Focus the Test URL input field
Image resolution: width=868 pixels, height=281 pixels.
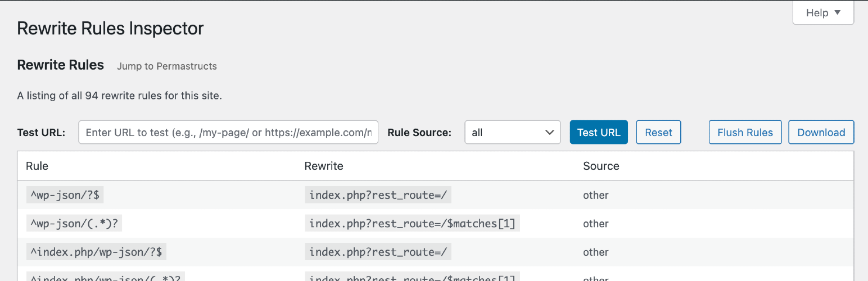pos(228,133)
